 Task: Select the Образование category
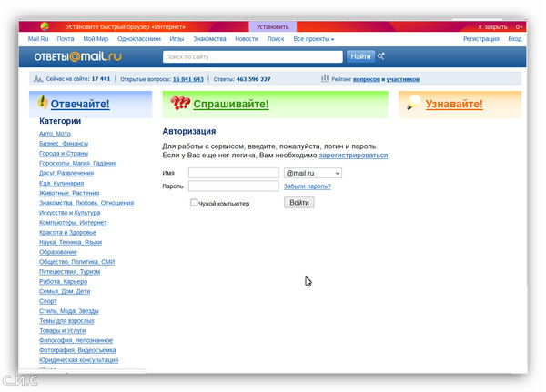[x=58, y=252]
